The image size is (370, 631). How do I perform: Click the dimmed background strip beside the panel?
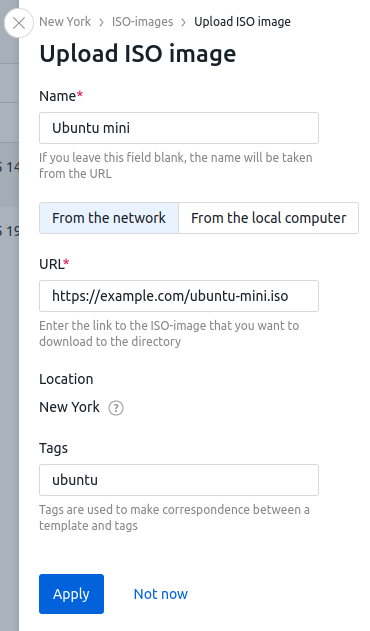pyautogui.click(x=9, y=322)
